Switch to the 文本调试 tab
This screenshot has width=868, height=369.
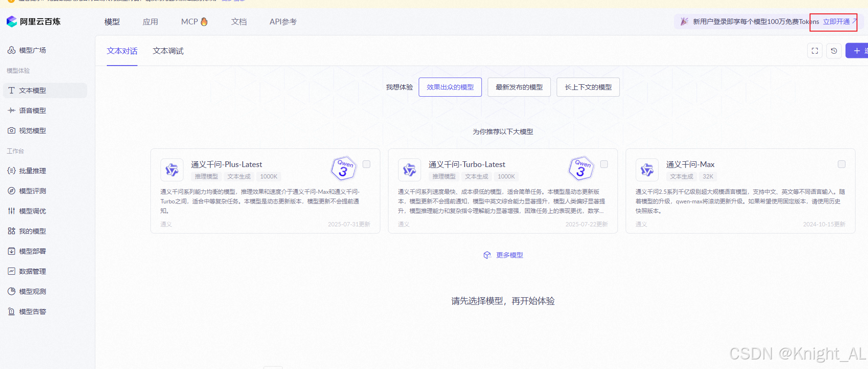click(x=168, y=51)
